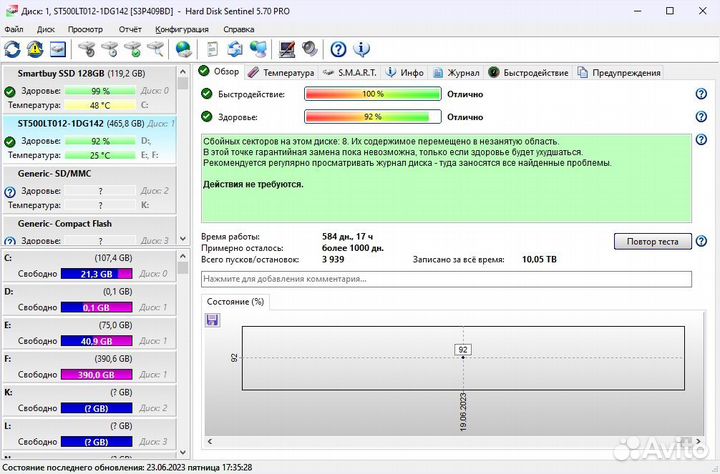Select the ST500LT012-1DG142 disk entry
The height and width of the screenshot is (474, 720).
pyautogui.click(x=90, y=140)
